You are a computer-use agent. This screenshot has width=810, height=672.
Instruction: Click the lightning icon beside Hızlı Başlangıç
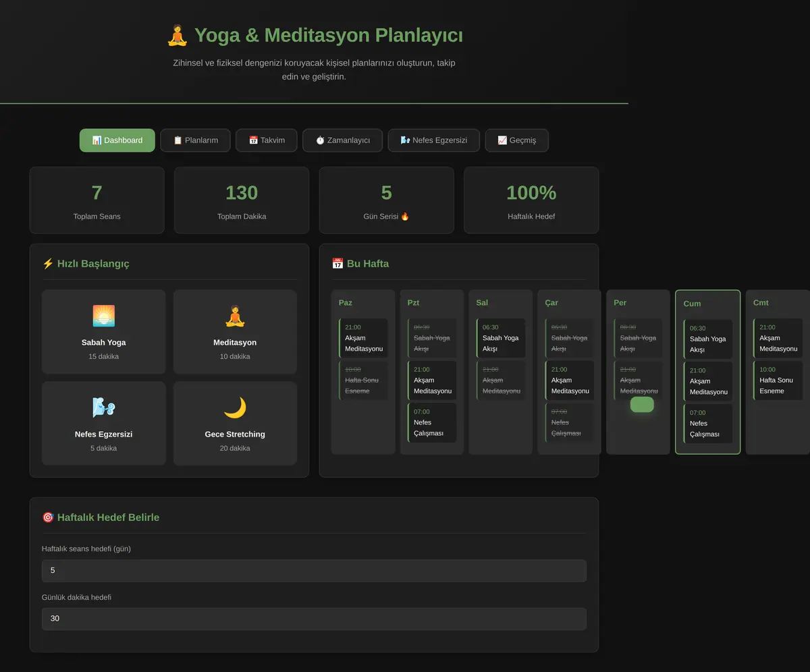click(x=48, y=264)
